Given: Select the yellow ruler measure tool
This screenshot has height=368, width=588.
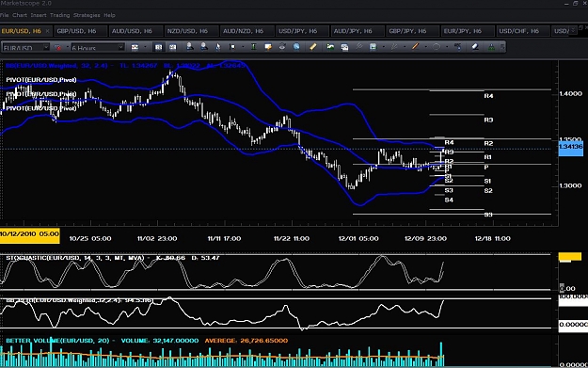Looking at the screenshot, I should (312, 47).
